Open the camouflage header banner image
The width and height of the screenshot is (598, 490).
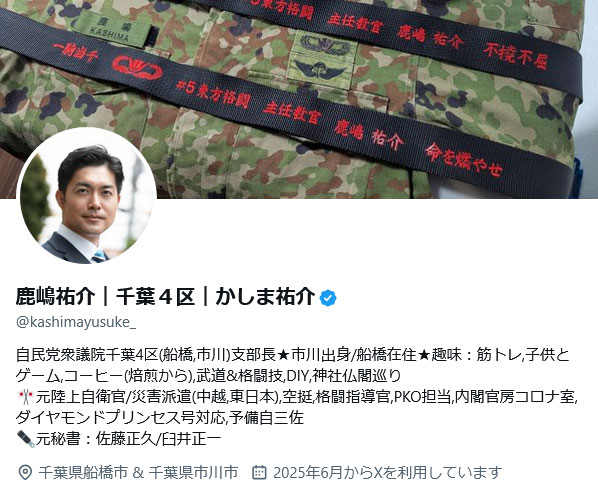click(299, 99)
